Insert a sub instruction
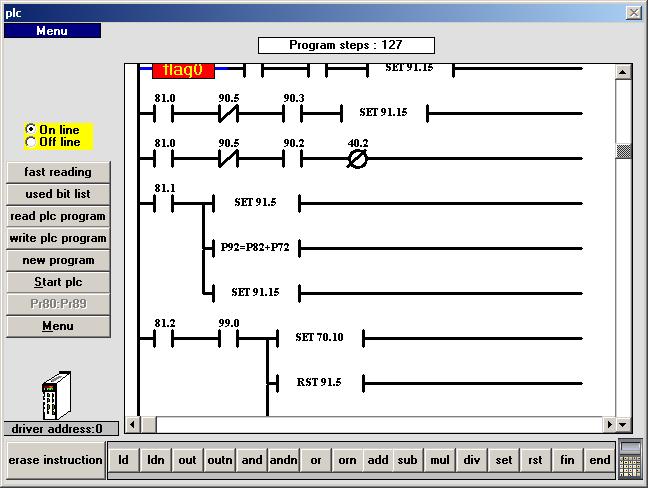648x488 pixels. pos(407,460)
